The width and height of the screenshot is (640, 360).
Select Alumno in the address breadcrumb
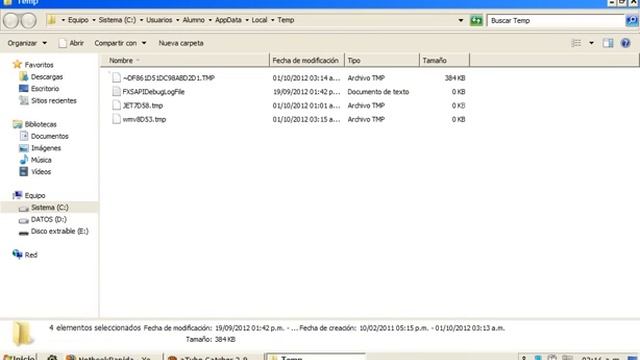pyautogui.click(x=193, y=20)
